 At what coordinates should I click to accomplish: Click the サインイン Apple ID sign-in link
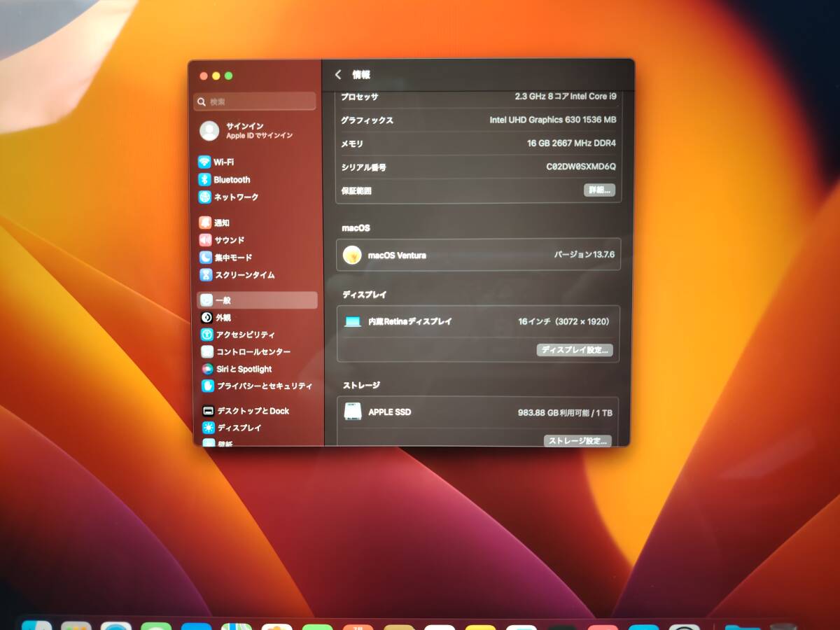(245, 126)
